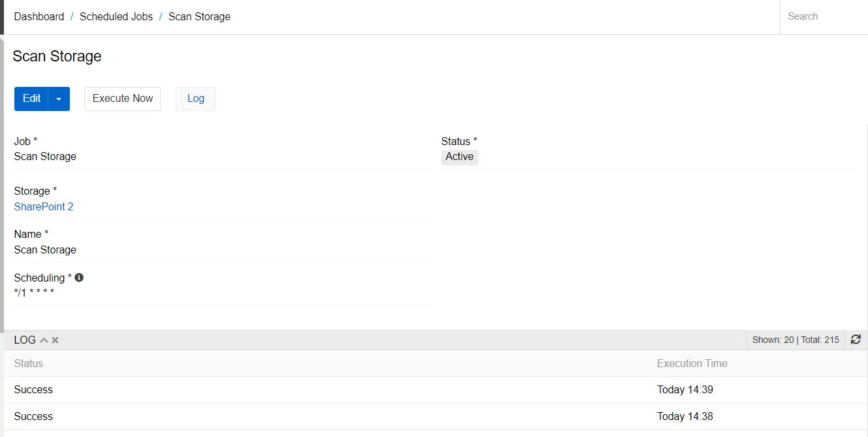Select the Success entry from Today 14:38

(x=33, y=417)
